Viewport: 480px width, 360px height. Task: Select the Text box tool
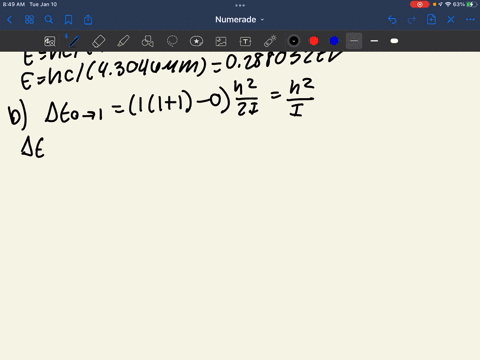pos(245,41)
